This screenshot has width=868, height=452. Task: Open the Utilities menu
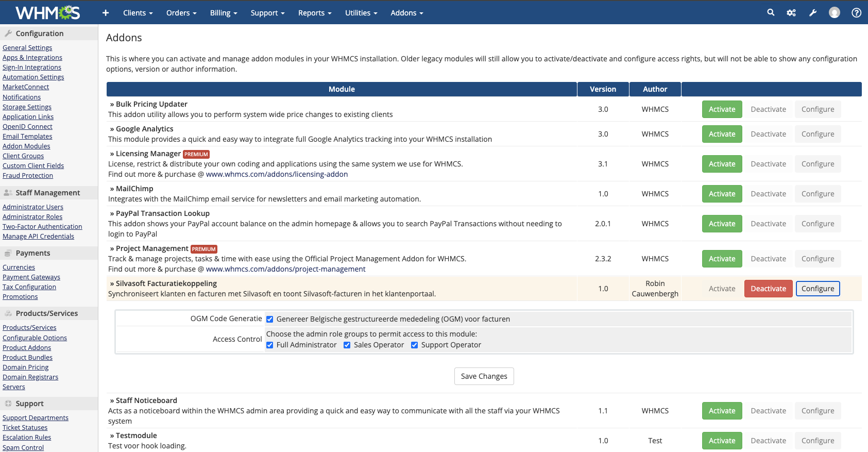361,13
